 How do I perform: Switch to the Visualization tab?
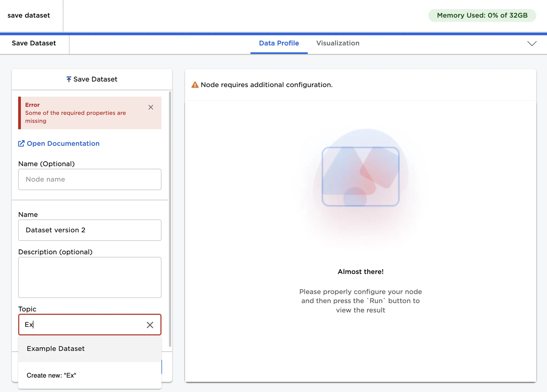coord(338,43)
